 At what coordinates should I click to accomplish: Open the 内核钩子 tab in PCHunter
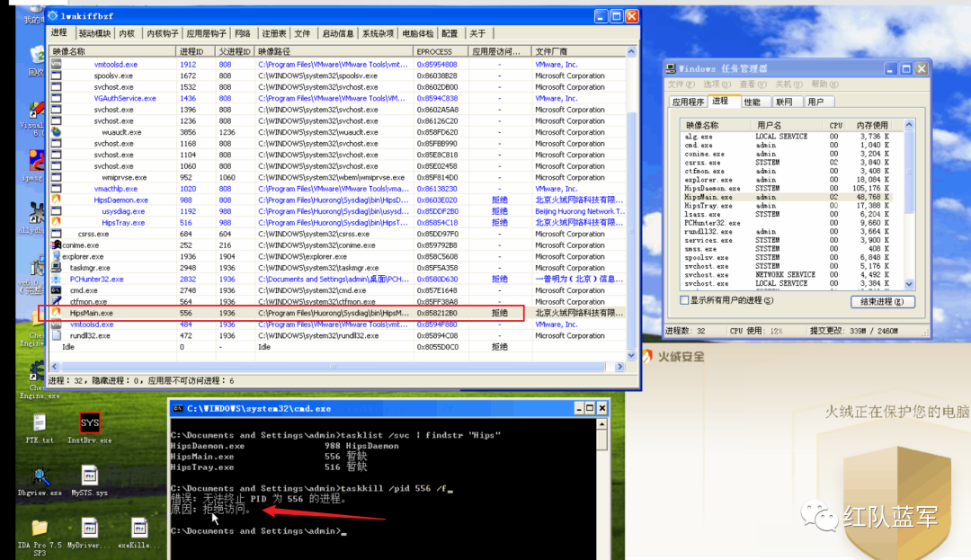pyautogui.click(x=162, y=33)
